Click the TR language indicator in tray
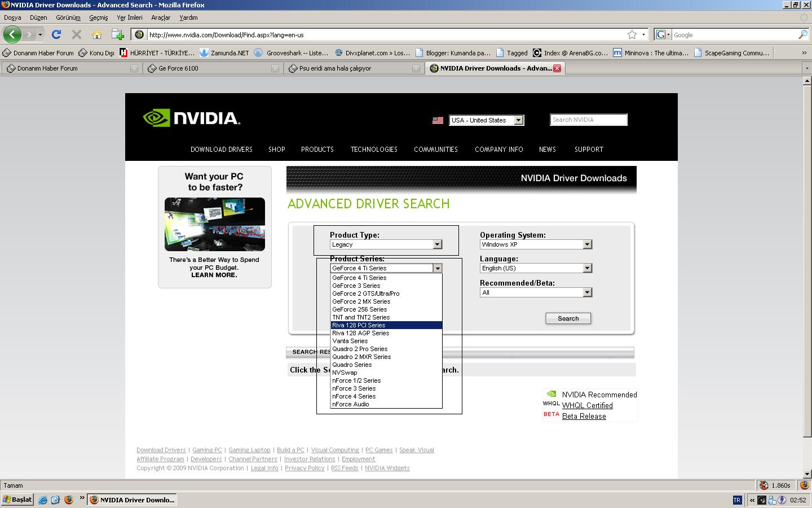This screenshot has width=812, height=508. point(737,500)
